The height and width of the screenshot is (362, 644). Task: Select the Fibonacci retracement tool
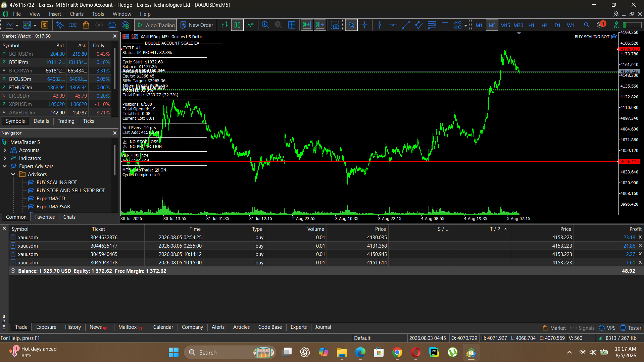click(432, 25)
